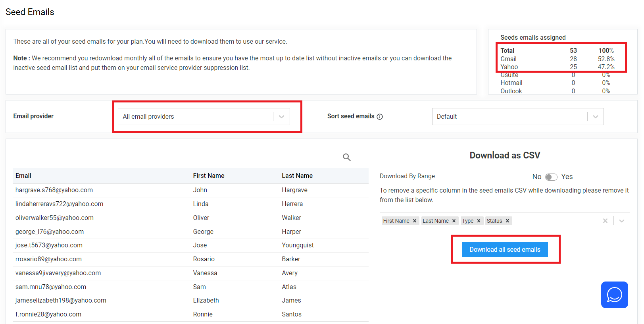Toggle the Download By Range switch

coord(551,177)
